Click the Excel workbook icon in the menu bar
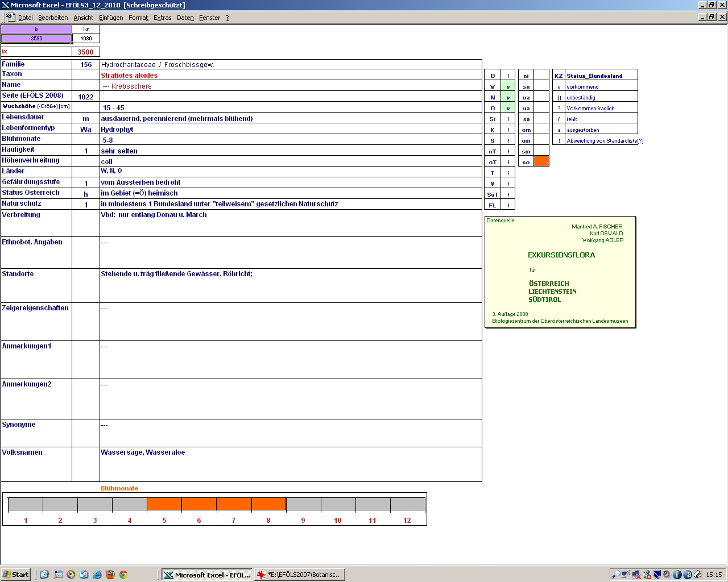This screenshot has width=728, height=582. pos(10,18)
